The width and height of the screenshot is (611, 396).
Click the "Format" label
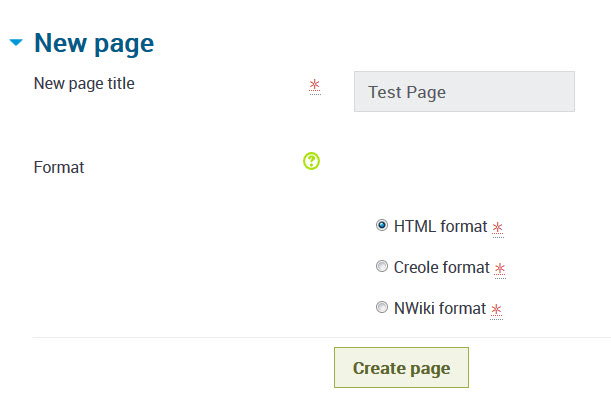tap(59, 168)
